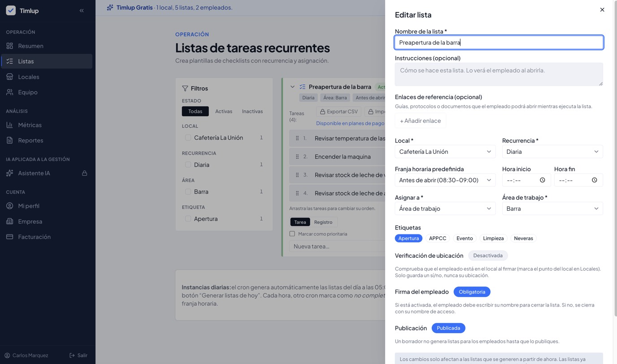Select the Evento tag chip
The width and height of the screenshot is (617, 364).
click(465, 238)
